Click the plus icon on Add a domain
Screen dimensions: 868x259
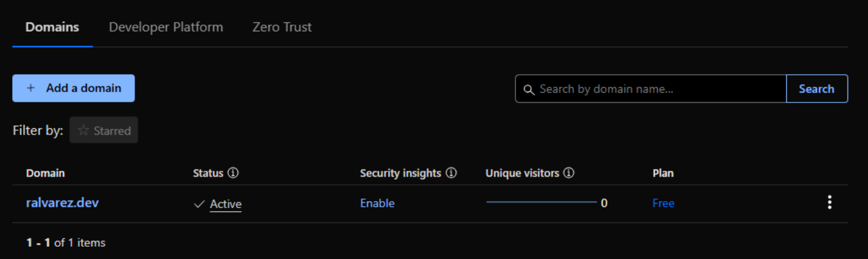(x=30, y=88)
